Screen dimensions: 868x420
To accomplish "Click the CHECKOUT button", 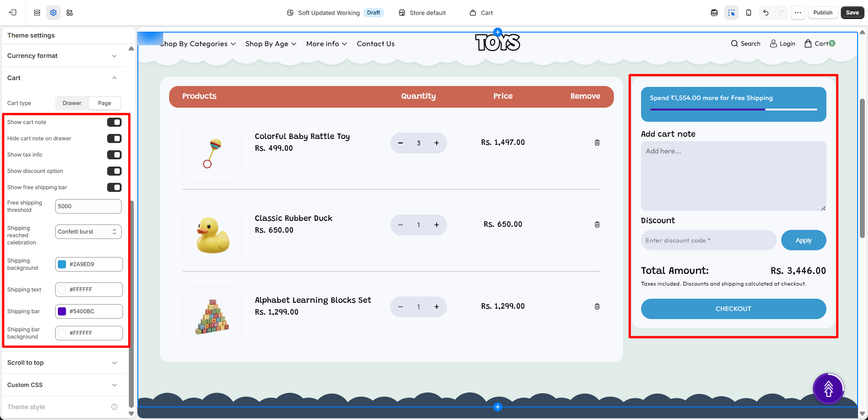I will (x=733, y=309).
